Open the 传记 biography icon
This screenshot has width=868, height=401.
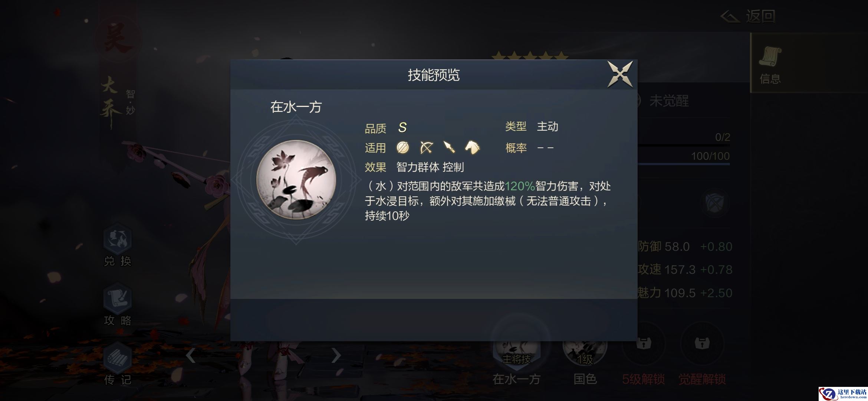click(x=118, y=364)
